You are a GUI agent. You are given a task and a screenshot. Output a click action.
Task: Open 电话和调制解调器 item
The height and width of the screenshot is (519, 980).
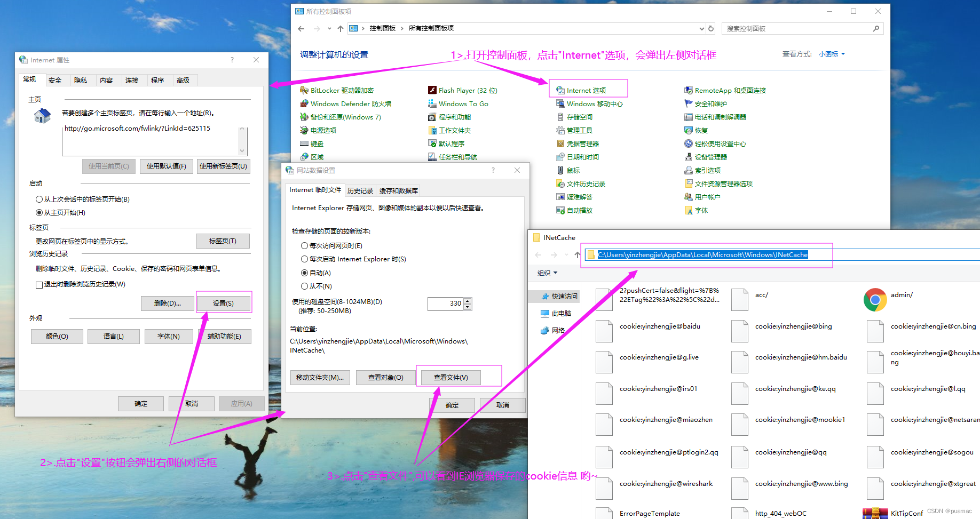[715, 117]
